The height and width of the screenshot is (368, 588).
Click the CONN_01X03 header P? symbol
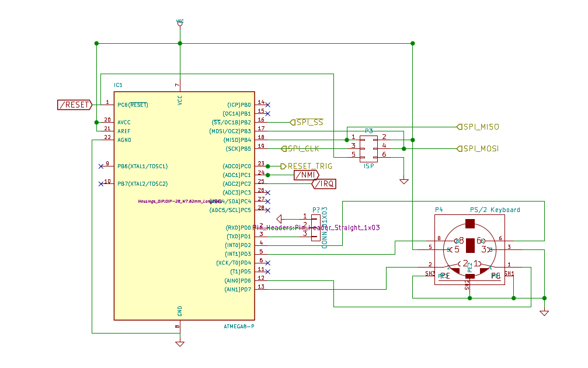[x=316, y=227]
